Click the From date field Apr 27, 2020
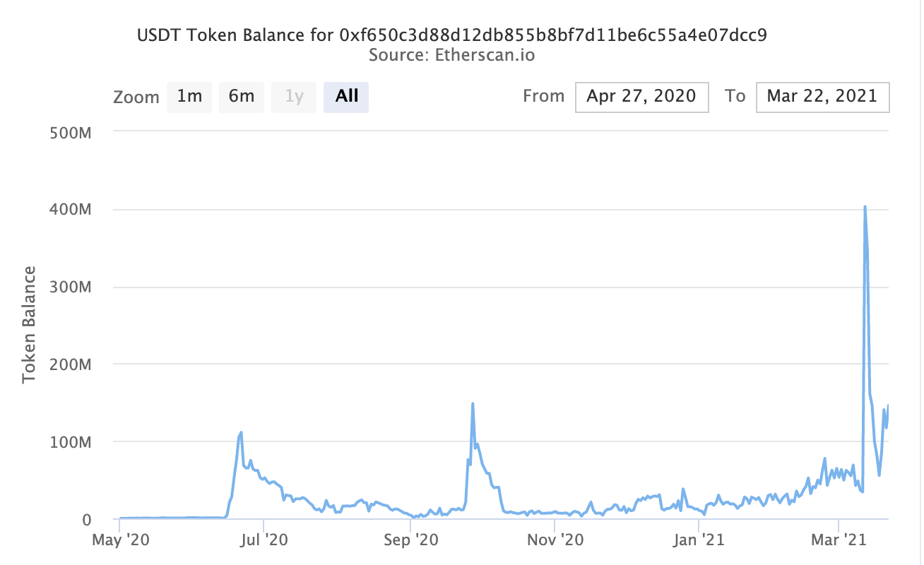This screenshot has height=565, width=924. 641,97
